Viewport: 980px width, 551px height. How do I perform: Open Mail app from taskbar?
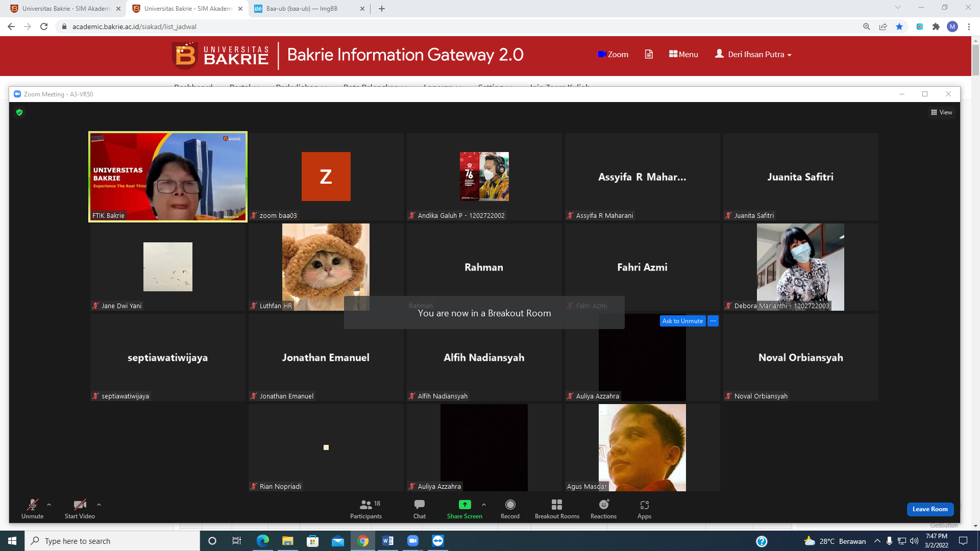pos(337,541)
